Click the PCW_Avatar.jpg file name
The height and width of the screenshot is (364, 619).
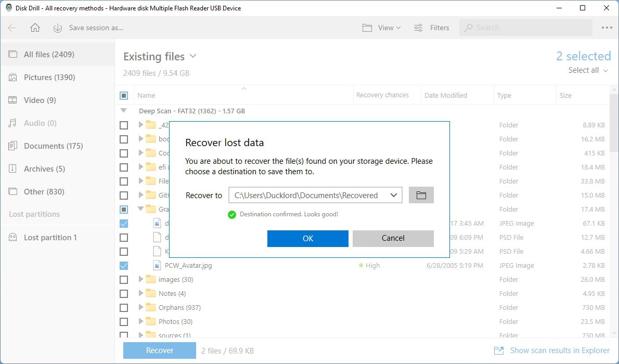[x=188, y=265]
